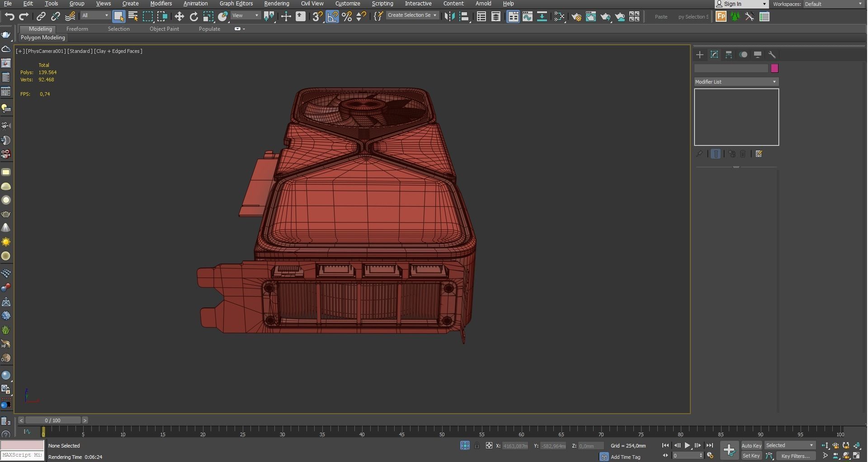
Task: Go to end of animation
Action: (x=709, y=446)
